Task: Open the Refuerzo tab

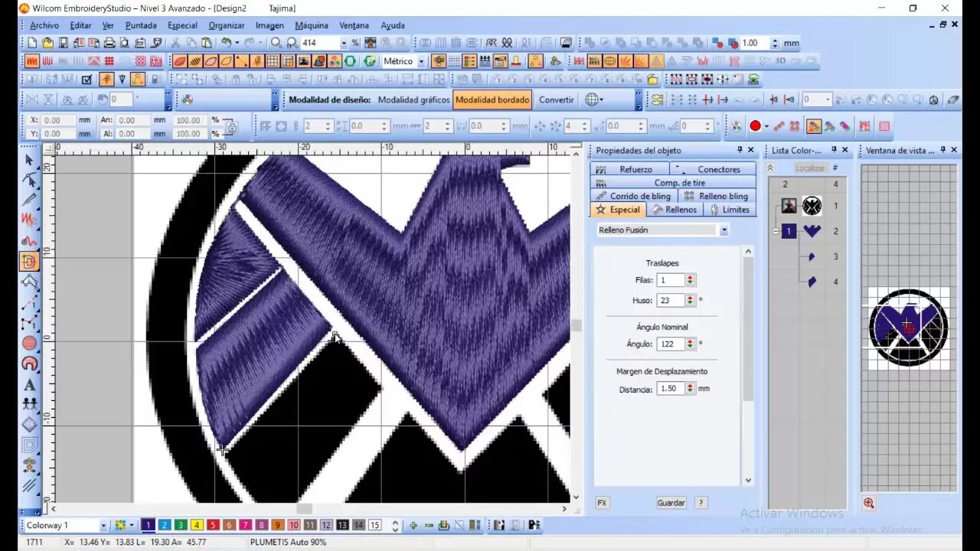Action: click(629, 169)
